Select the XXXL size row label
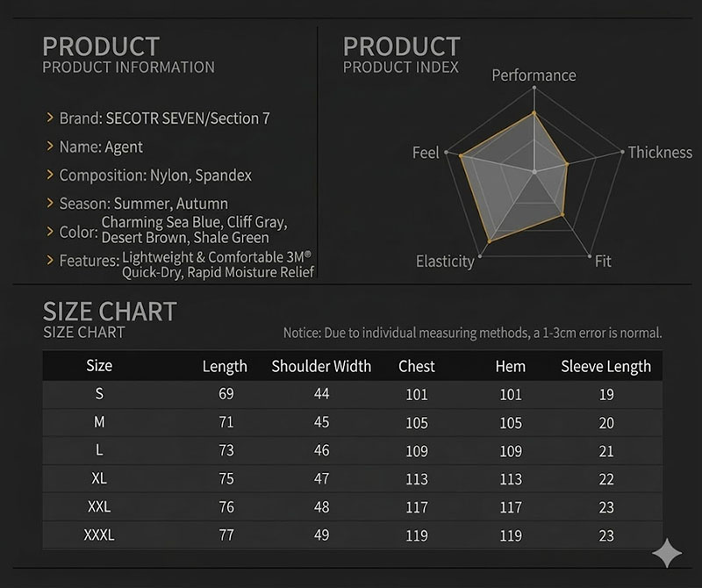 99,534
